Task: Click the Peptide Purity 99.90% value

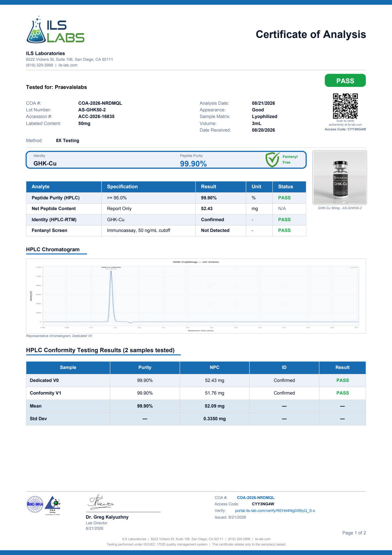Action: [x=193, y=164]
